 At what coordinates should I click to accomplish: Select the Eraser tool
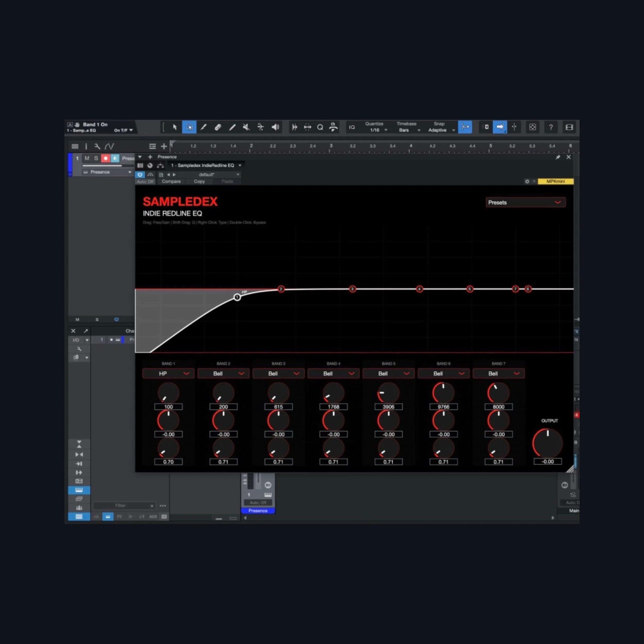coord(218,127)
